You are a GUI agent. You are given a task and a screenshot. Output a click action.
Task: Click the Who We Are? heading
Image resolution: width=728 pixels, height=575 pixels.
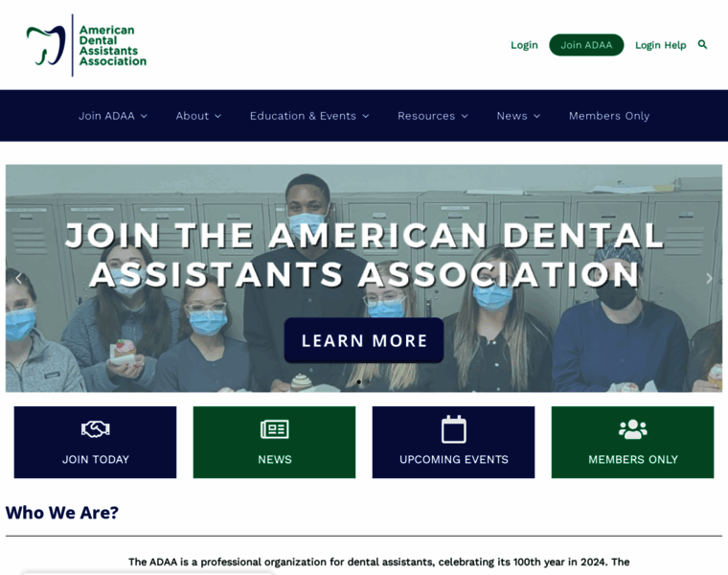(62, 513)
